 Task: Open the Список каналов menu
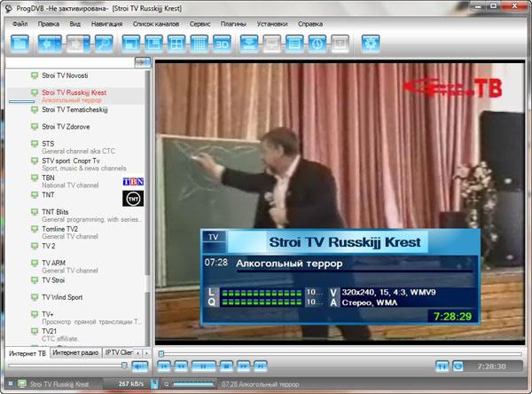(x=153, y=22)
